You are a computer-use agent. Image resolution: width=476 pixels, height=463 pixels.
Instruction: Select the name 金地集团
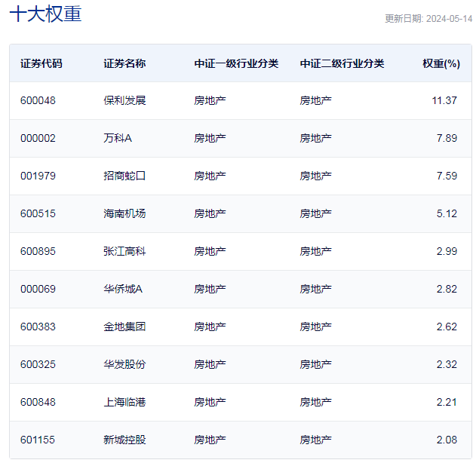coord(124,327)
